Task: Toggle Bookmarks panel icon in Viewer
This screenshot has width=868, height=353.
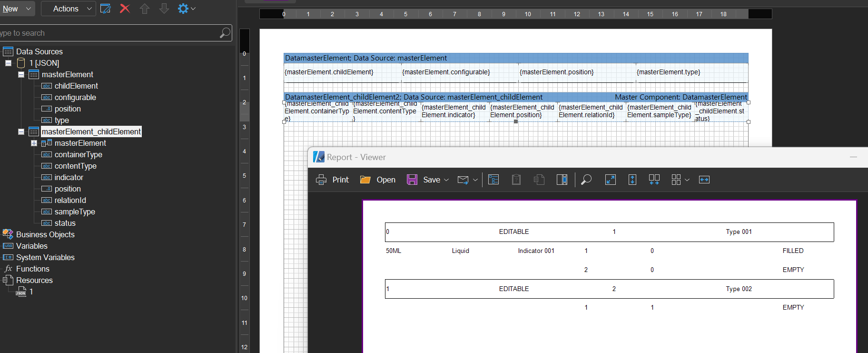Action: [x=493, y=180]
